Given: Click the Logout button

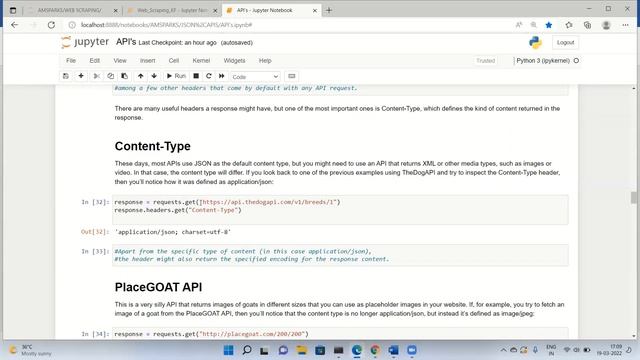Looking at the screenshot, I should [x=565, y=42].
